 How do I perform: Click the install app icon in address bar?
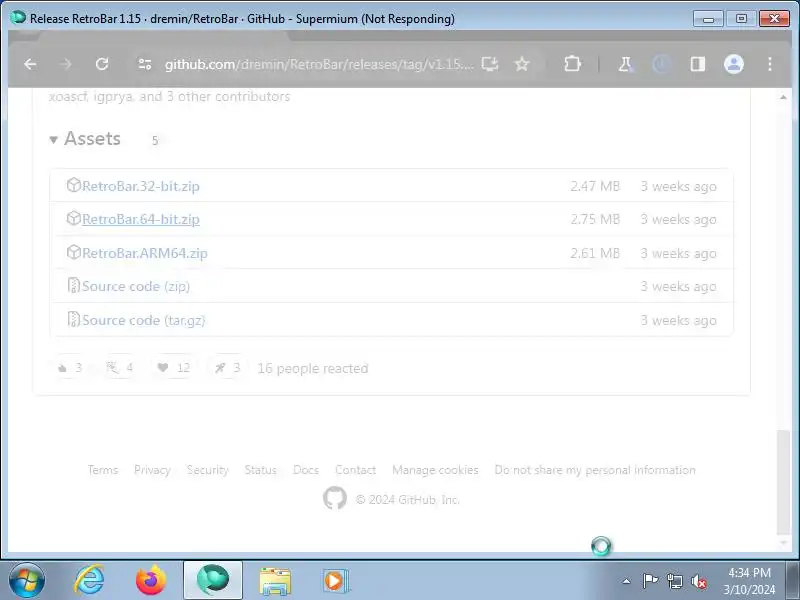click(490, 64)
